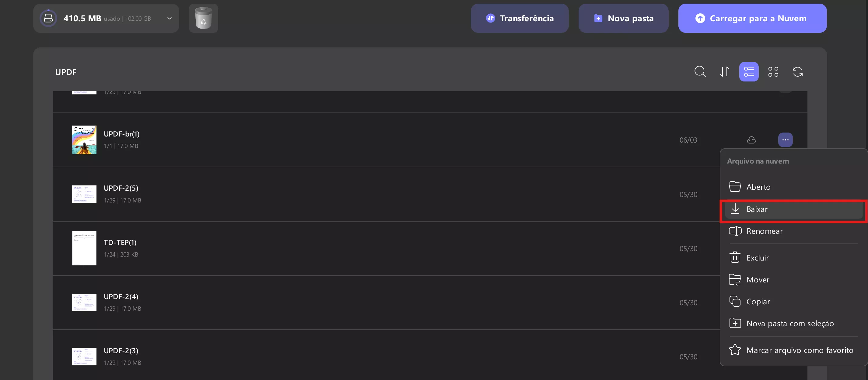868x380 pixels.
Task: Expand the storage usage dropdown chevron
Action: point(170,18)
